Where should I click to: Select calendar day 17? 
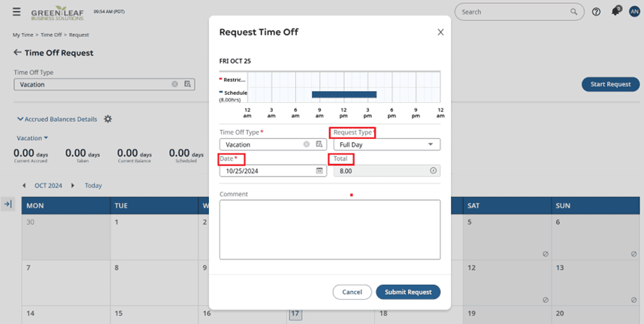click(295, 314)
